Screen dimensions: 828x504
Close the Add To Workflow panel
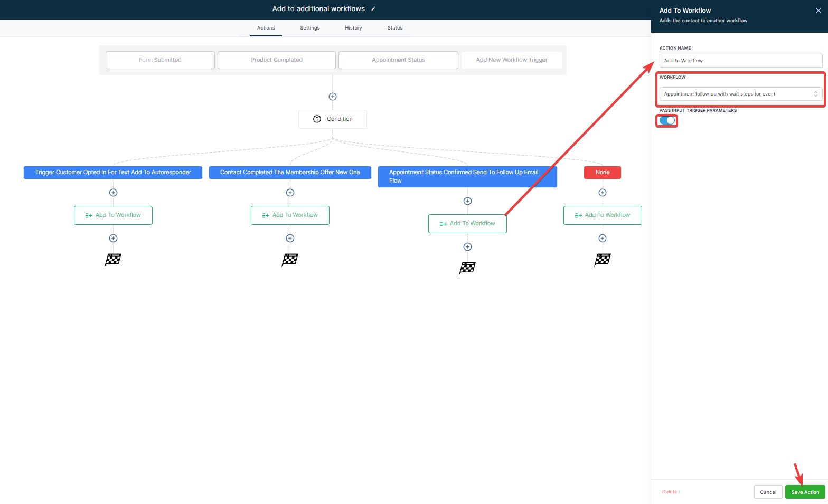pos(818,11)
